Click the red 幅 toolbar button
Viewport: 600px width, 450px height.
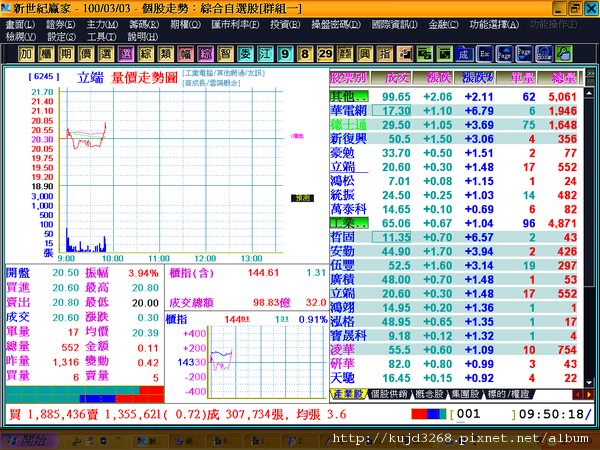185,54
